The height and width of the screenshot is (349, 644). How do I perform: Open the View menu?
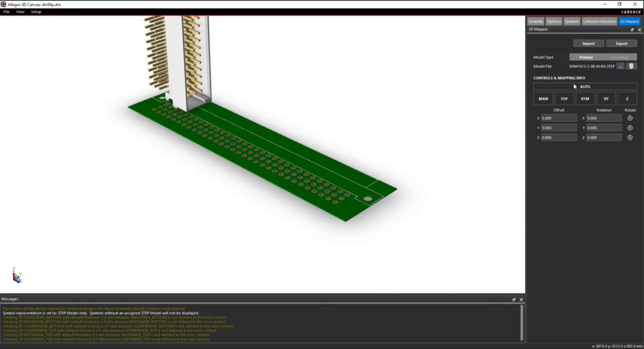[20, 12]
